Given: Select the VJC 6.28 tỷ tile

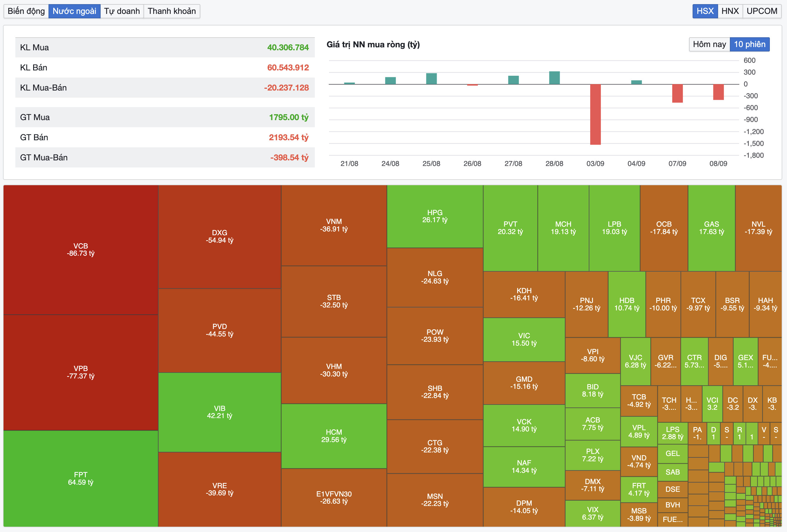Looking at the screenshot, I should (635, 361).
